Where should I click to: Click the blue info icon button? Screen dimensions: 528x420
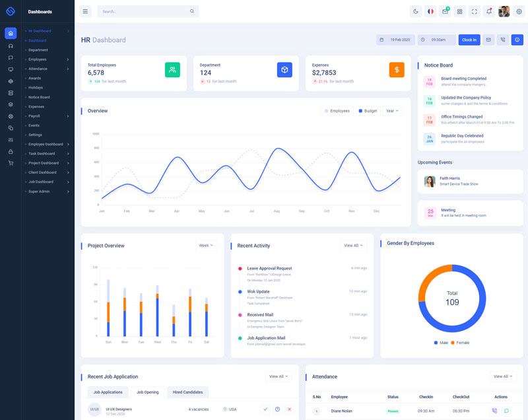pyautogui.click(x=517, y=40)
